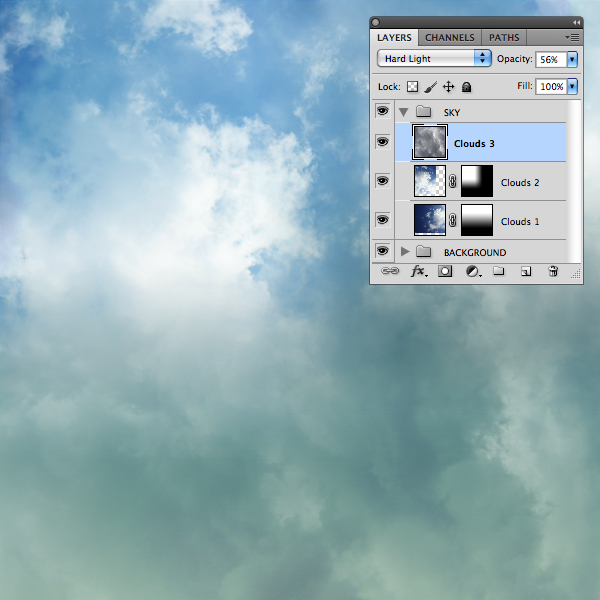Click the link layers icon
The width and height of the screenshot is (600, 600).
pyautogui.click(x=390, y=271)
